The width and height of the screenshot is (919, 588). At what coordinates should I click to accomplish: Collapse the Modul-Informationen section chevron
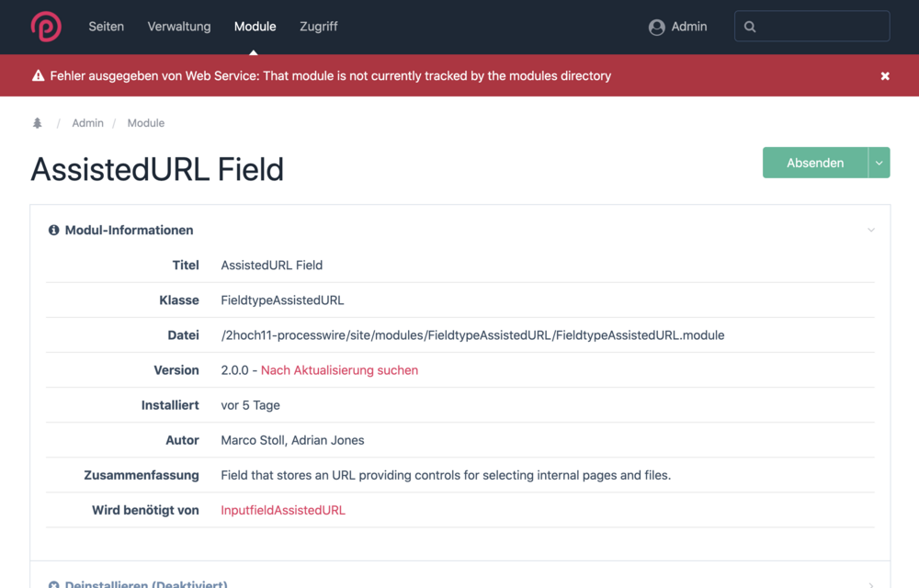click(x=870, y=231)
